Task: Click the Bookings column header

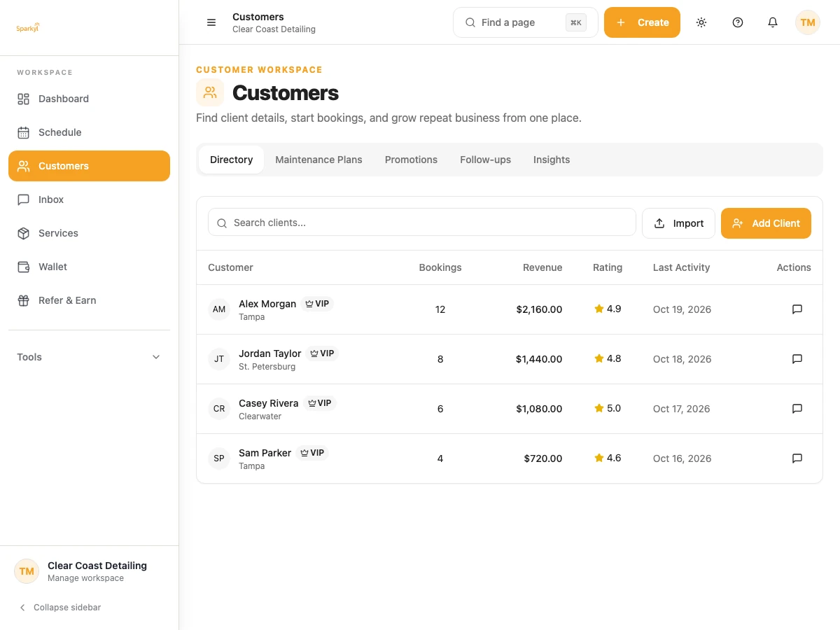Action: (440, 267)
